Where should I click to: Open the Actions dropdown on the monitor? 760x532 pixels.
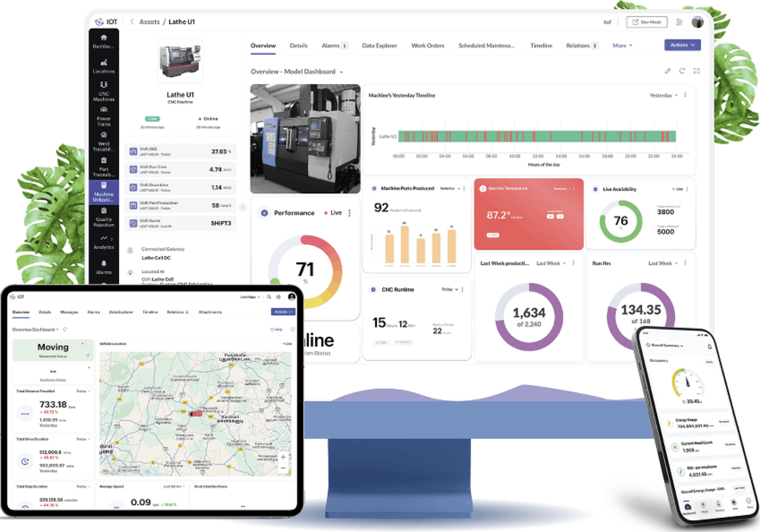[x=682, y=45]
